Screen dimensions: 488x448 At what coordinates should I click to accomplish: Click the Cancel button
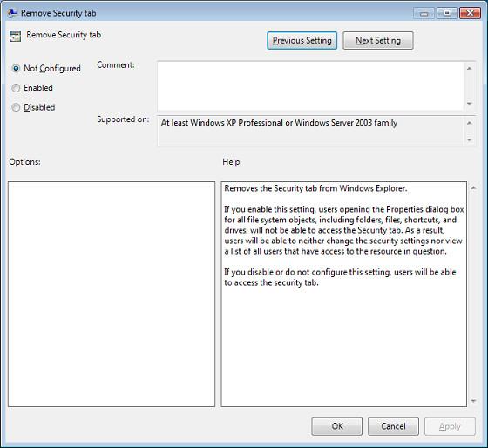click(393, 426)
